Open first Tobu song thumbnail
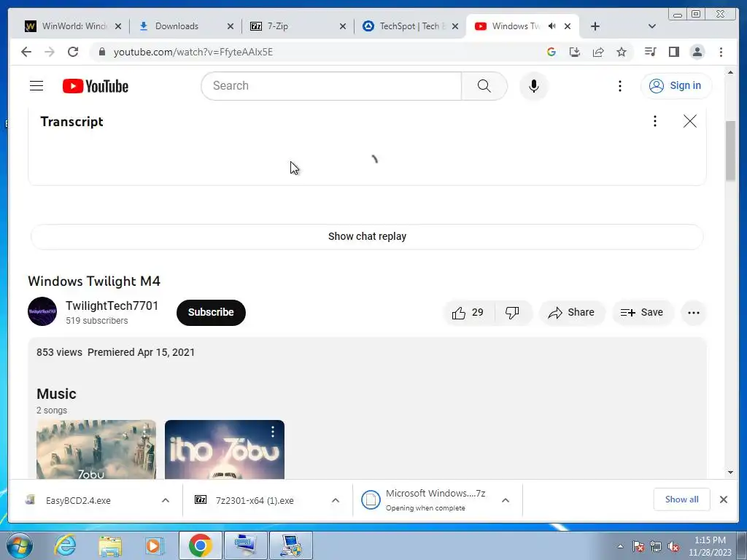Screen dimensions: 747x560 tap(96, 449)
